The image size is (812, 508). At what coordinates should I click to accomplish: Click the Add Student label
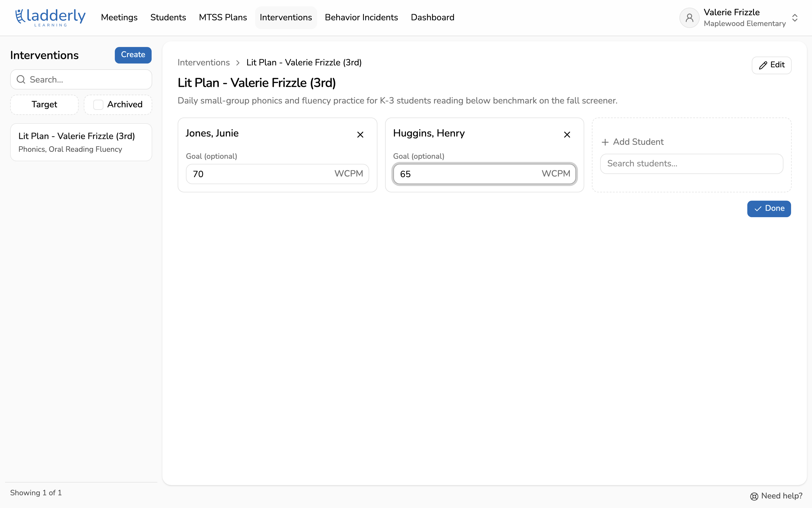click(632, 142)
